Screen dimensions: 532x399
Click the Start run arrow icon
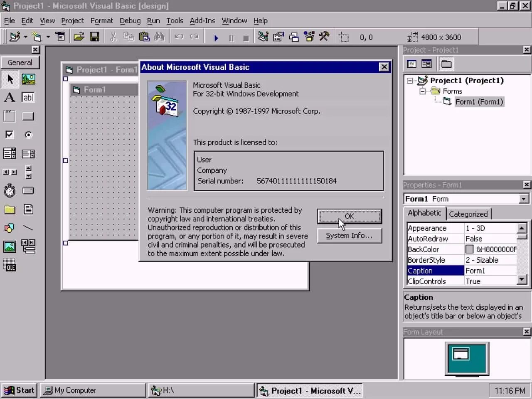pyautogui.click(x=216, y=37)
